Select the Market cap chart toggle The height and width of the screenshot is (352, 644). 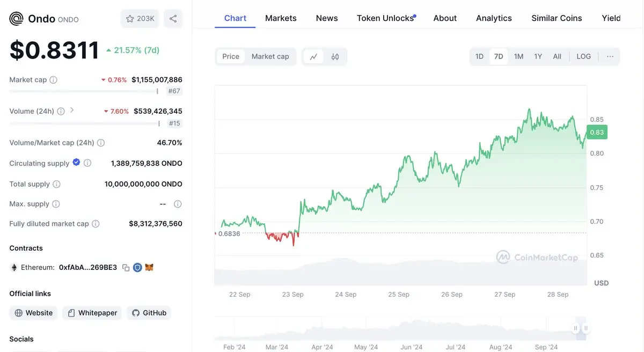(x=270, y=56)
